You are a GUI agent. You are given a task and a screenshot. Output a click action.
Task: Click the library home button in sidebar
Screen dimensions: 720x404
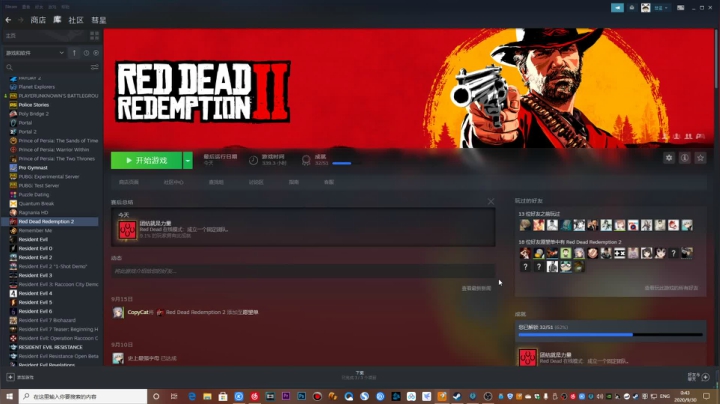(44, 35)
